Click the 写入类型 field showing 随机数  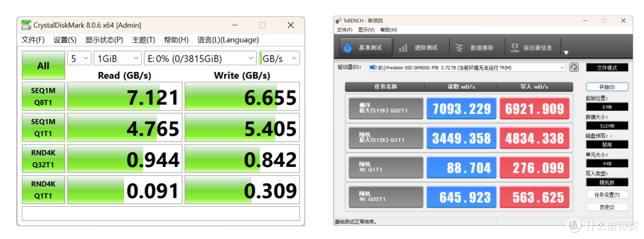click(607, 182)
